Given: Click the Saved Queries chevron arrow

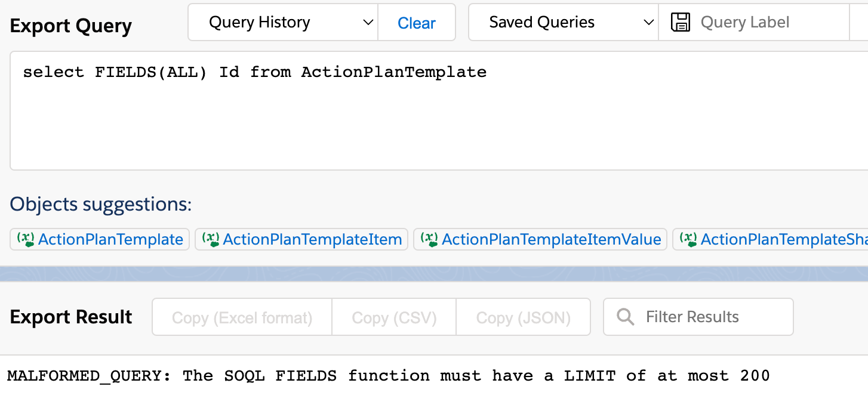Looking at the screenshot, I should 648,21.
